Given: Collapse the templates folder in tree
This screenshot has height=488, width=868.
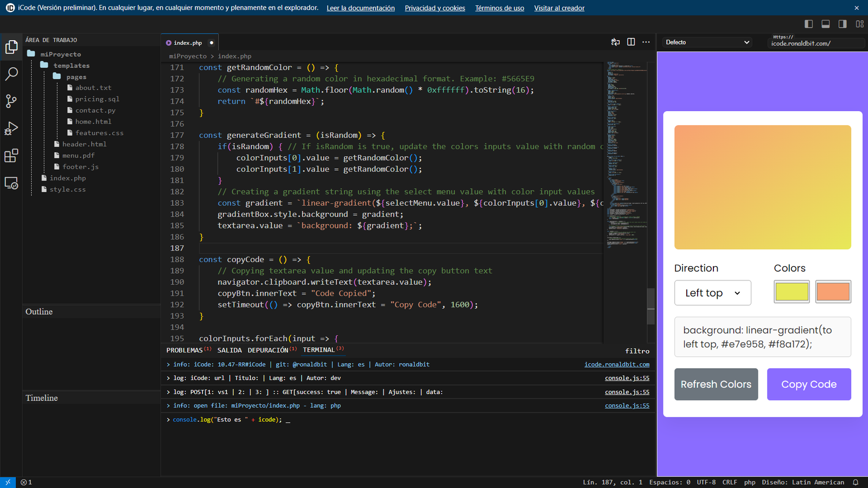Looking at the screenshot, I should 71,66.
